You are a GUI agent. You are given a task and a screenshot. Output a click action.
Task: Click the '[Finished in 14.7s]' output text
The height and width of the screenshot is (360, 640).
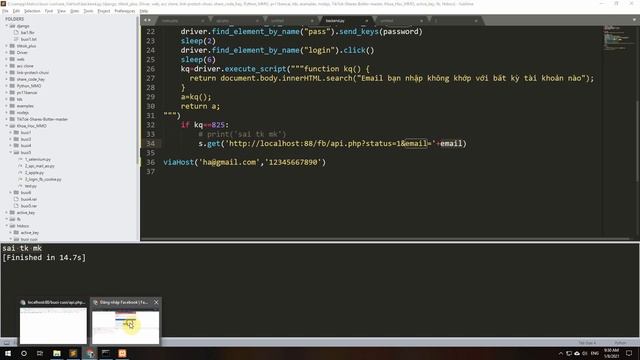point(44,258)
